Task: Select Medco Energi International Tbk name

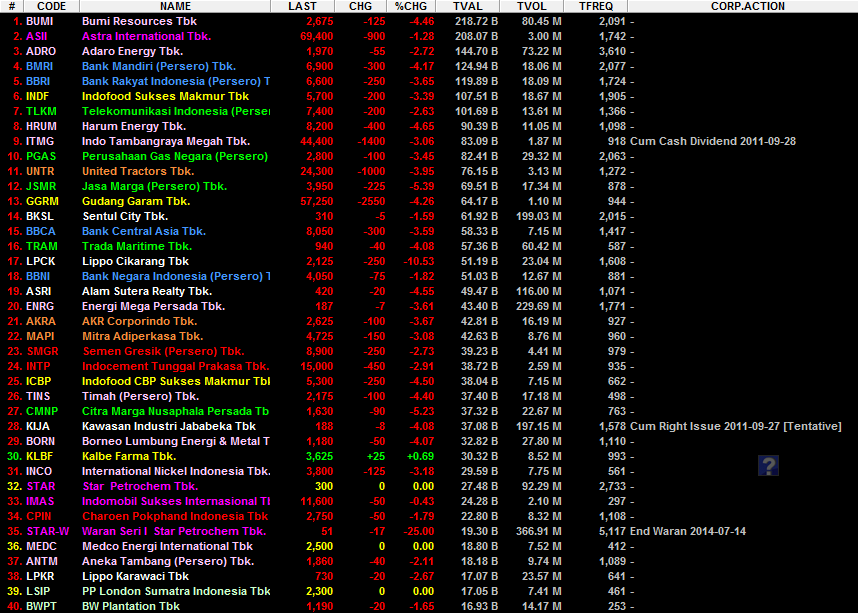Action: tap(167, 546)
